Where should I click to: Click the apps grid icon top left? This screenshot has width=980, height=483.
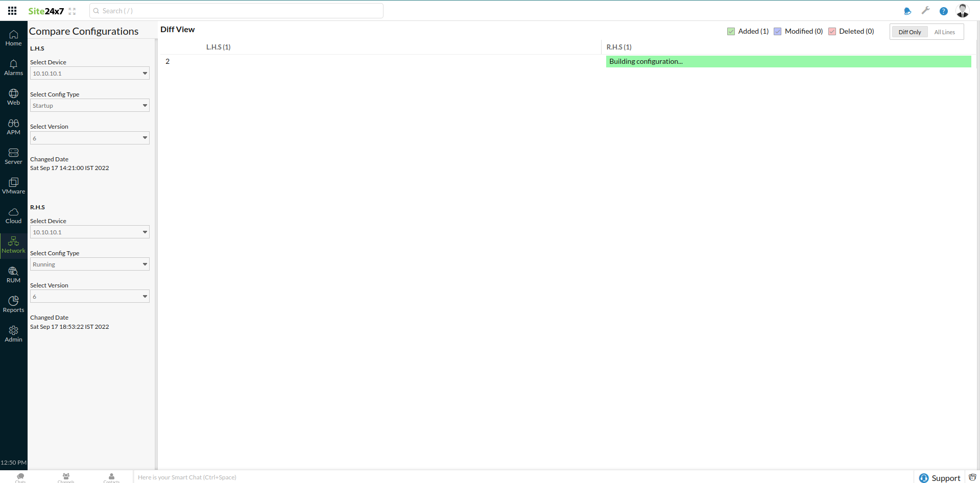[x=12, y=10]
